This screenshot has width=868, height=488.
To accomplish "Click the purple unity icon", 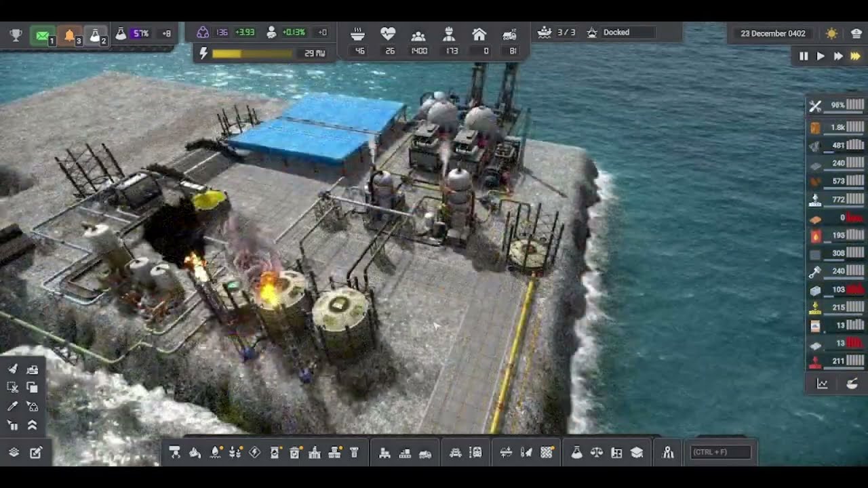I will tap(203, 33).
